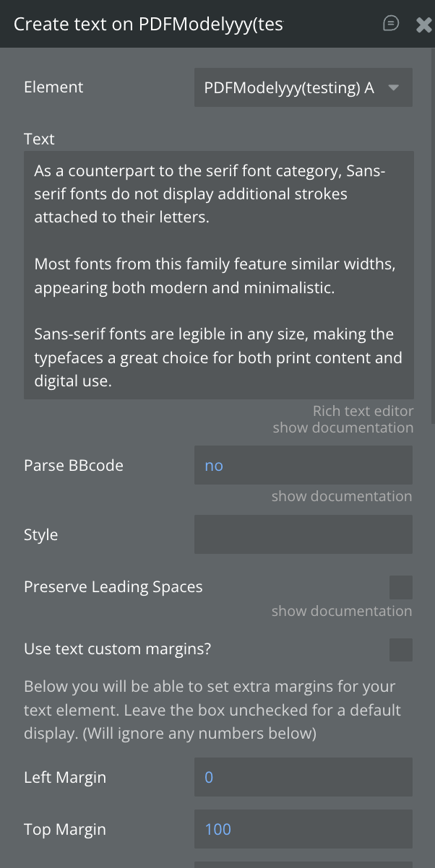Show documentation for Preserve Leading Spaces

tap(341, 611)
